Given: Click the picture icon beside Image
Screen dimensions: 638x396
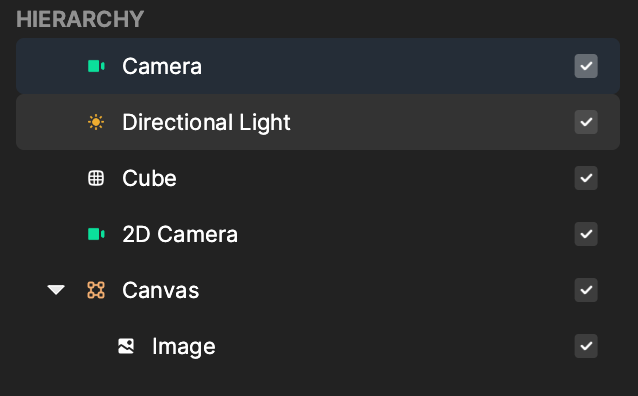Looking at the screenshot, I should [x=126, y=346].
